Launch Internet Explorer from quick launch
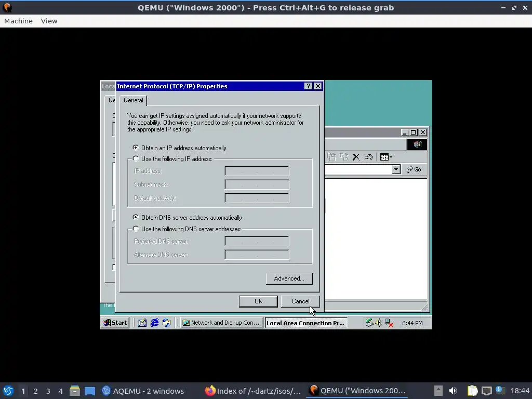 coord(154,323)
